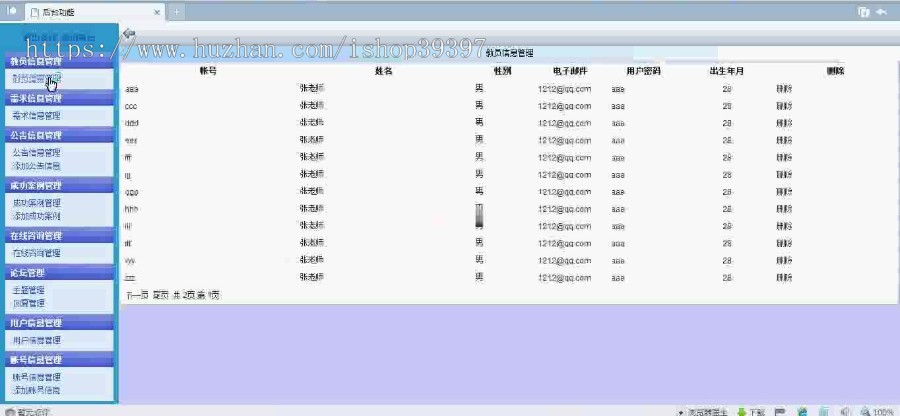Viewport: 900px width, 416px height.
Task: Open a new browser tab with plus
Action: 177,12
